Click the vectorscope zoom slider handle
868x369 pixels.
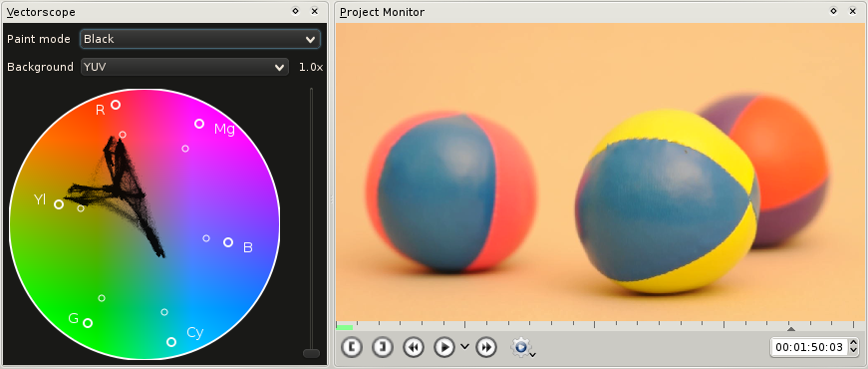tap(312, 353)
